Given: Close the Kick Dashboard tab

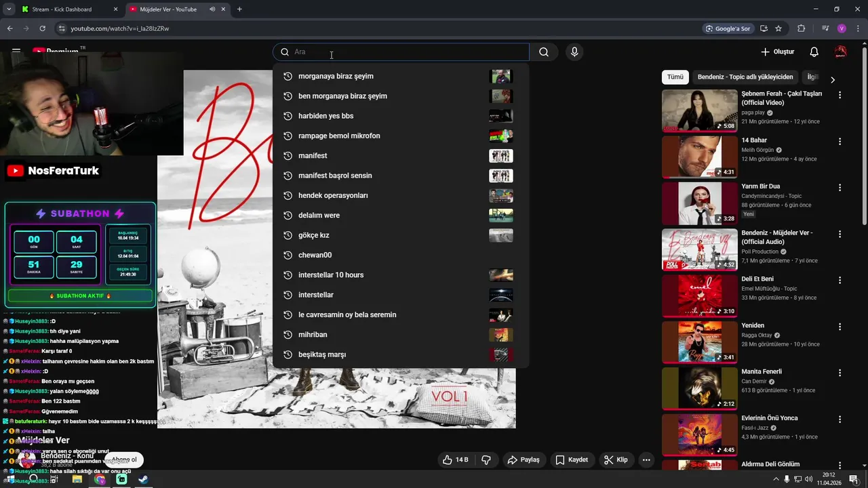Looking at the screenshot, I should pos(115,9).
